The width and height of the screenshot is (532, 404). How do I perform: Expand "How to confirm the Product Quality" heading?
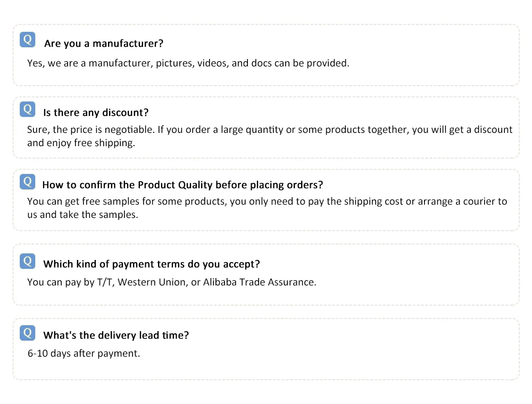click(x=182, y=185)
